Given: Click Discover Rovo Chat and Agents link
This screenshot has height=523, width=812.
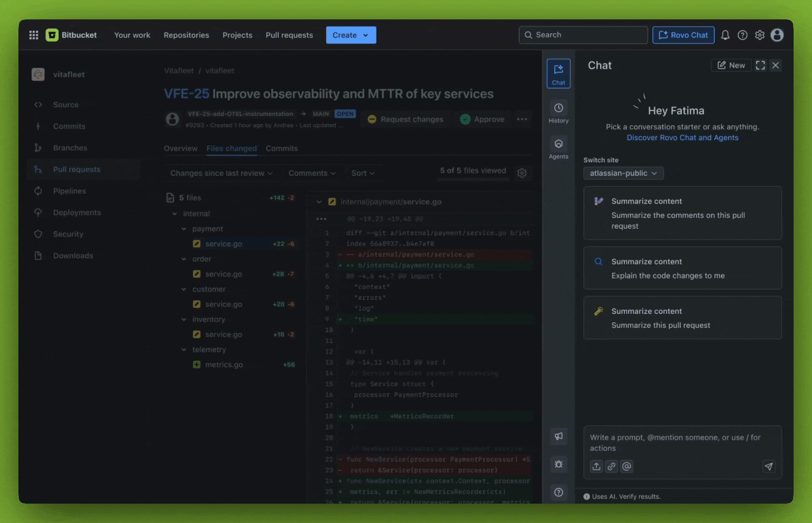Looking at the screenshot, I should pyautogui.click(x=682, y=138).
